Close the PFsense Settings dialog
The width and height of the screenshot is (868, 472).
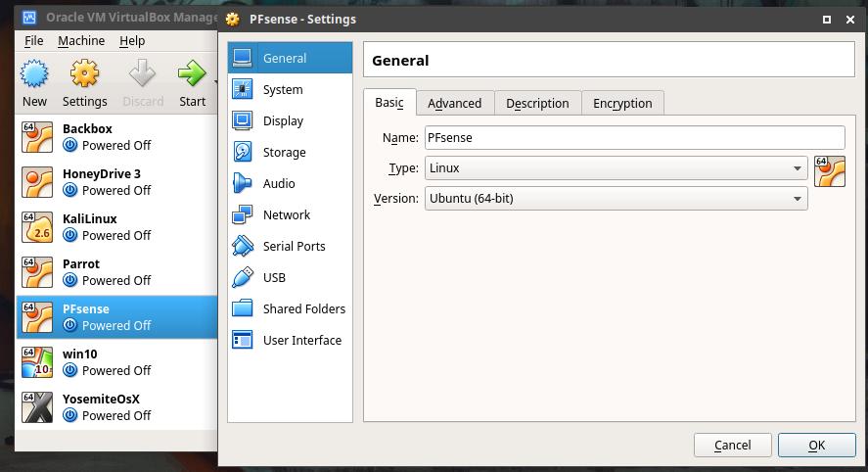point(850,20)
